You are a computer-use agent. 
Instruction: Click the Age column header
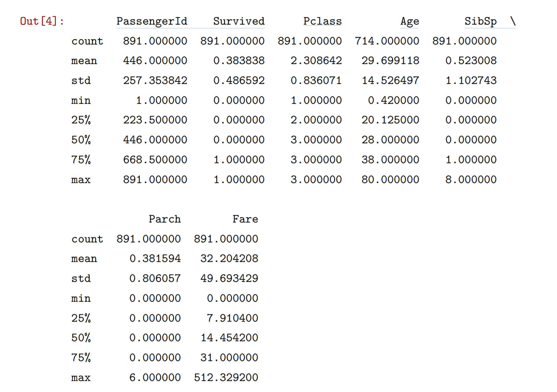point(410,21)
